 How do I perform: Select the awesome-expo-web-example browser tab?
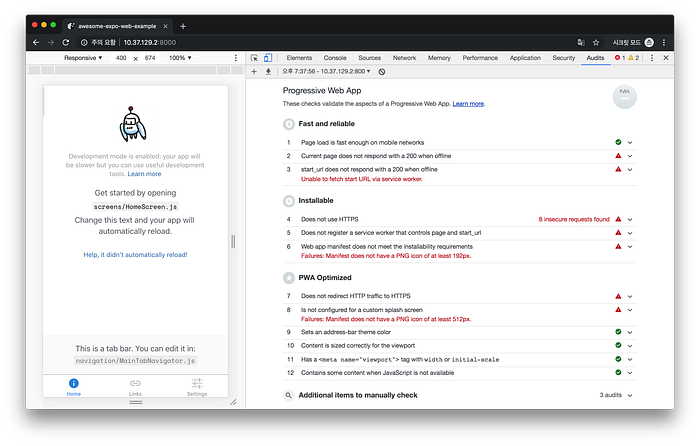click(x=117, y=26)
